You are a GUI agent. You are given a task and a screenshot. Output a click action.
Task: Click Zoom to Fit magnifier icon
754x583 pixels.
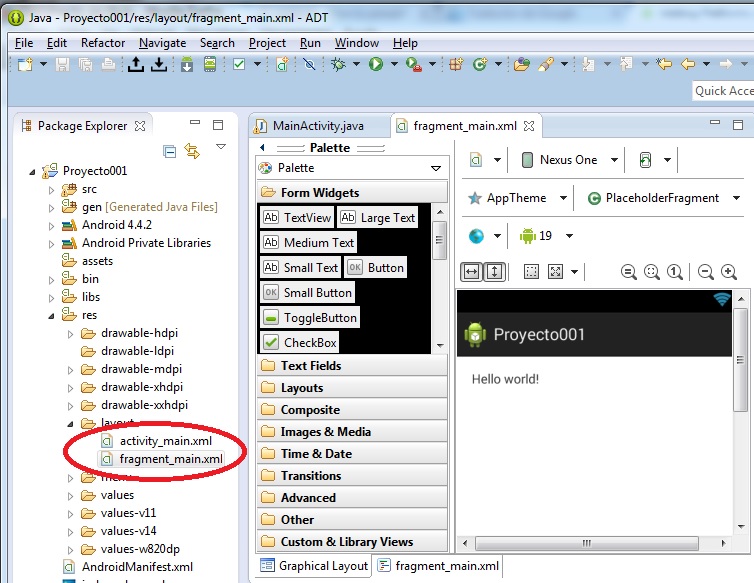coord(652,272)
